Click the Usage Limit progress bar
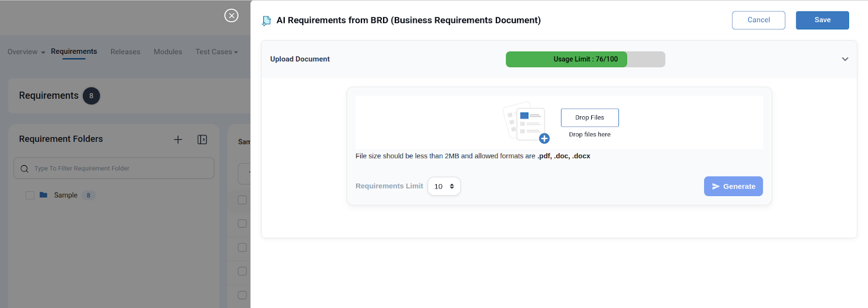Viewport: 868px width, 308px height. pyautogui.click(x=585, y=59)
